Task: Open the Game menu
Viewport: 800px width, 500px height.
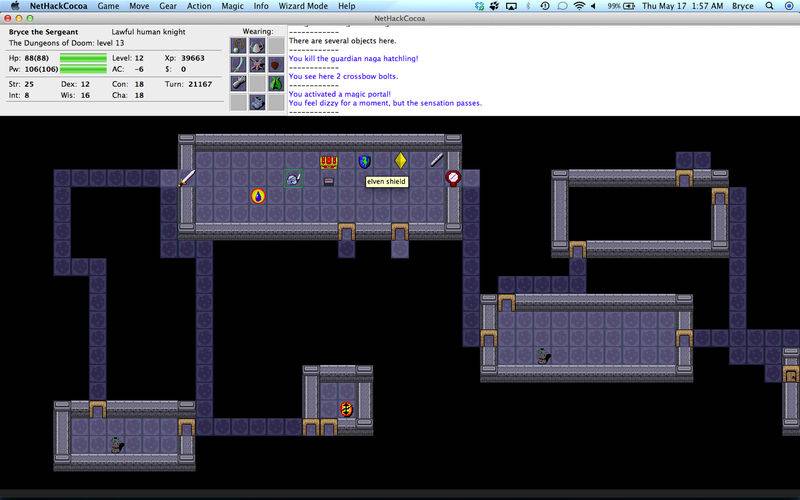Action: click(x=108, y=6)
